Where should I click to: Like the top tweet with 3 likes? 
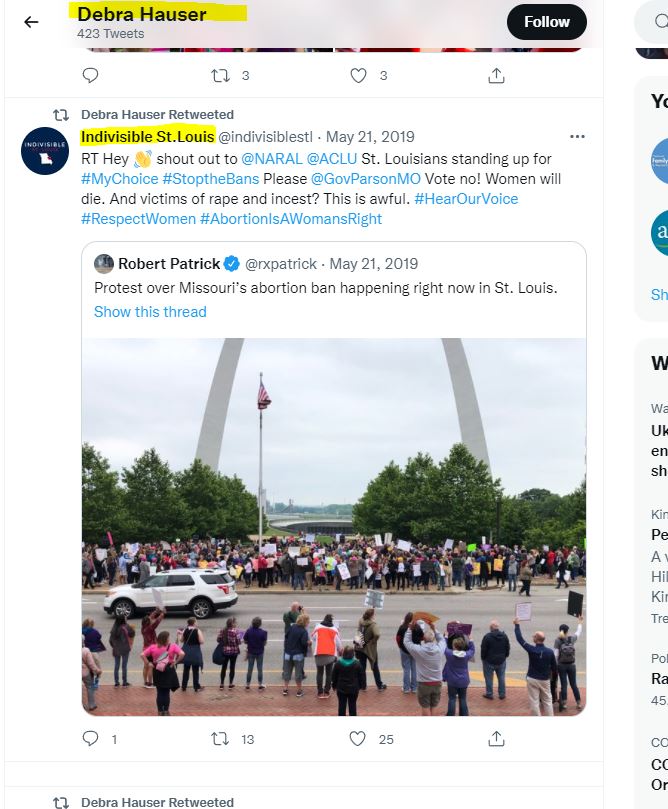(x=359, y=75)
